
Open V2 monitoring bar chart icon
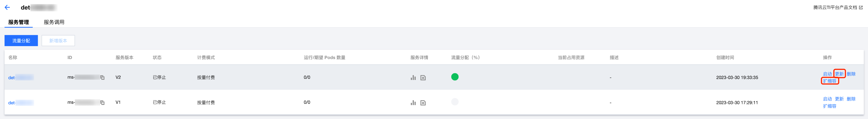click(x=413, y=78)
